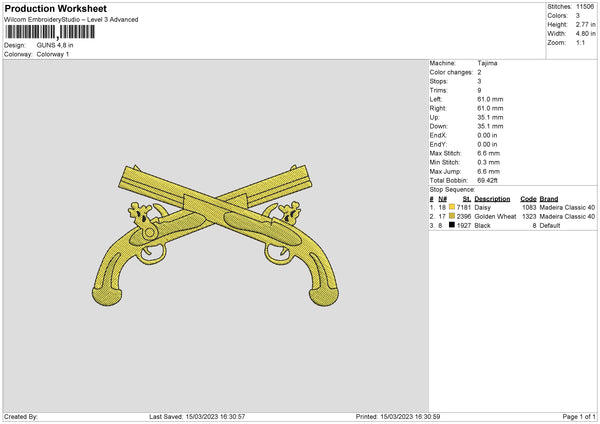Click thread code 1083
This screenshot has width=600, height=424.
pos(529,207)
